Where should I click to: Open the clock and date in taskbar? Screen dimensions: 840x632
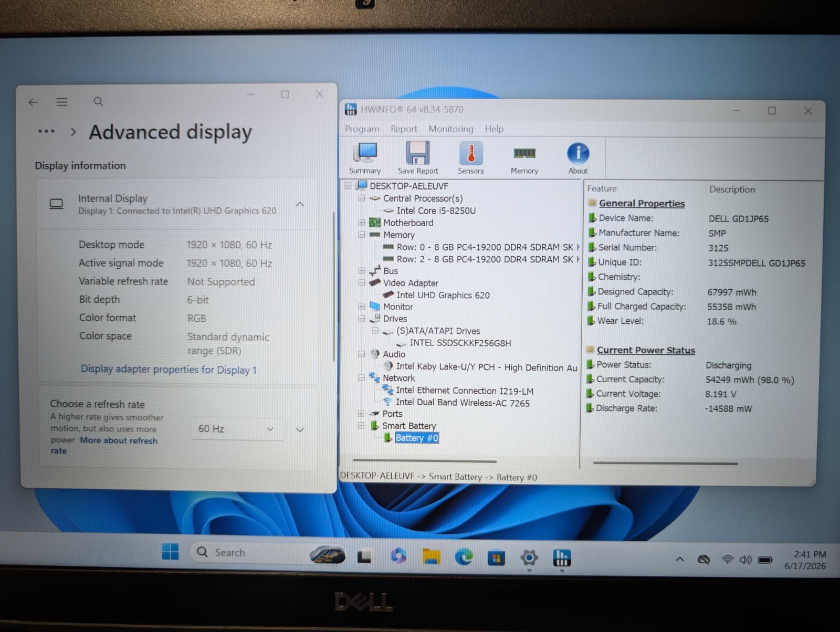[805, 560]
